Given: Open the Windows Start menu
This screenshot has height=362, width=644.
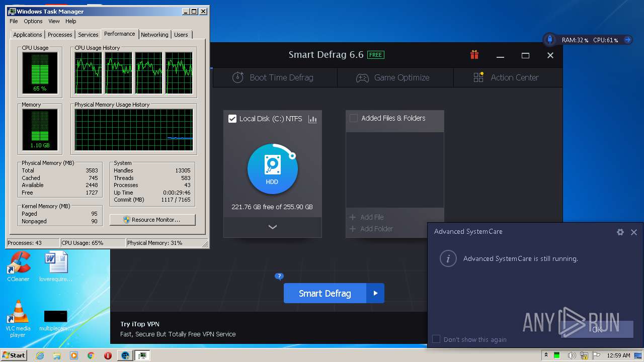Looking at the screenshot, I should (x=14, y=355).
